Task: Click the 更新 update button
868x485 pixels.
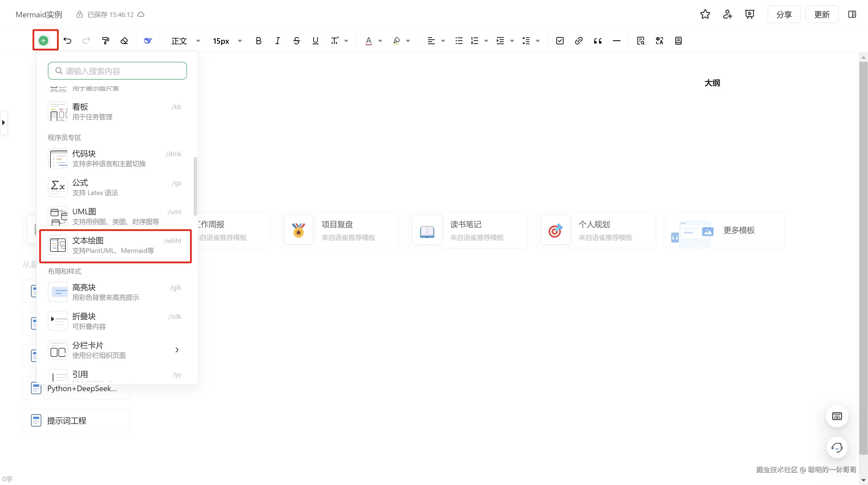Action: tap(822, 14)
